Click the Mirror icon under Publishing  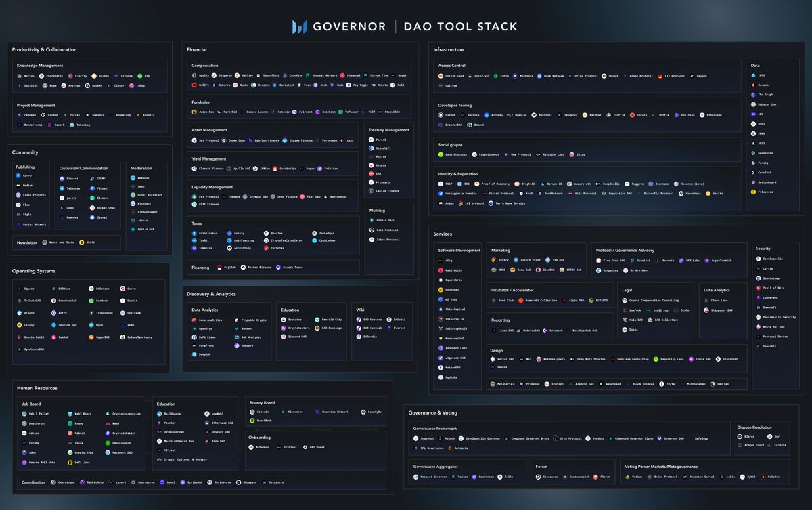pyautogui.click(x=18, y=175)
